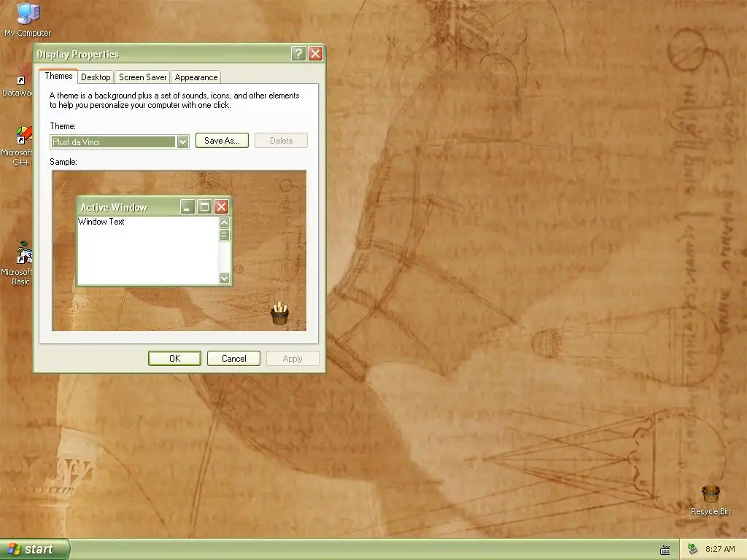
Task: Click the sample Active Window minimize icon
Action: pos(187,206)
